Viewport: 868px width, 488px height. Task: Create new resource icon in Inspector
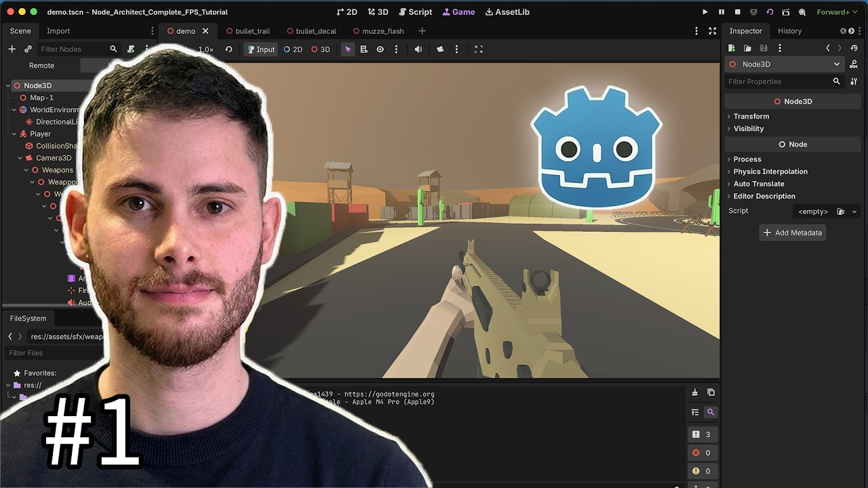coord(731,48)
